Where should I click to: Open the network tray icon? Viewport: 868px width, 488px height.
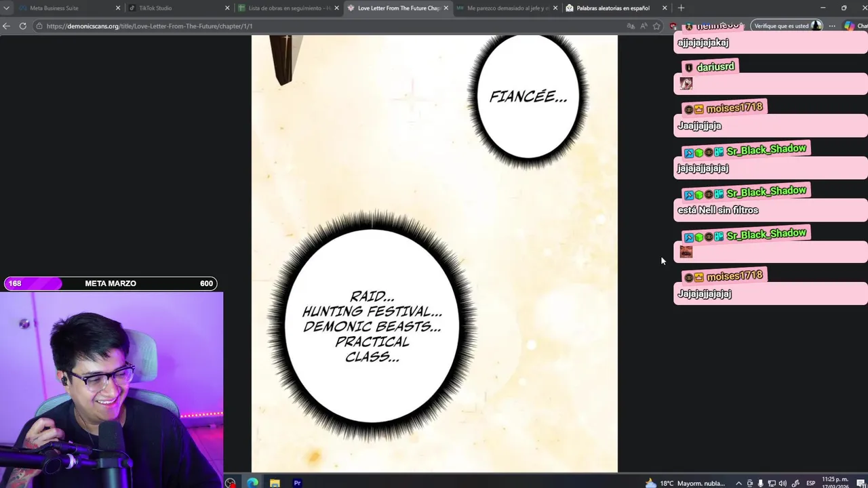(772, 483)
